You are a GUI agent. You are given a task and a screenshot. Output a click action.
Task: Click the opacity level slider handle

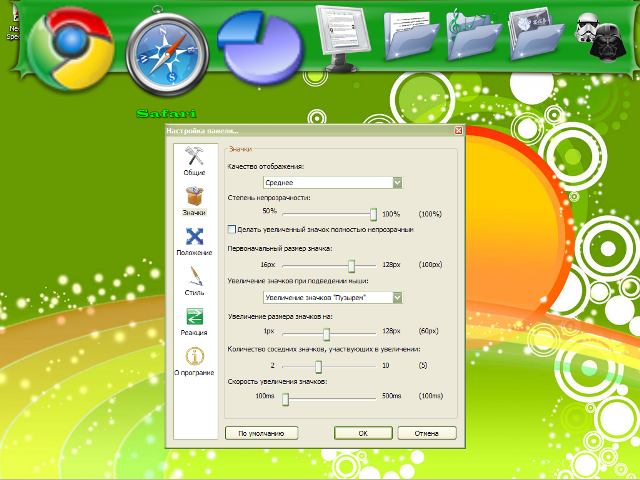pyautogui.click(x=374, y=213)
